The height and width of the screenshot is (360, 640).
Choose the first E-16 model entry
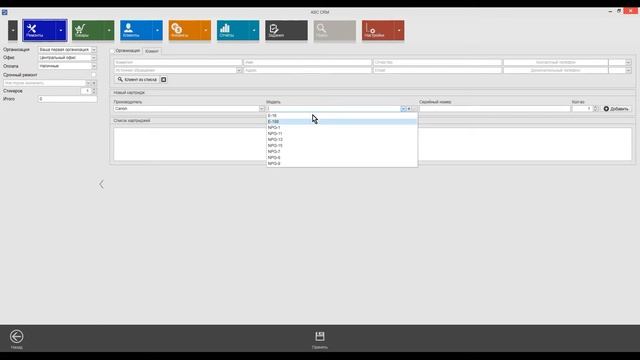click(x=342, y=116)
